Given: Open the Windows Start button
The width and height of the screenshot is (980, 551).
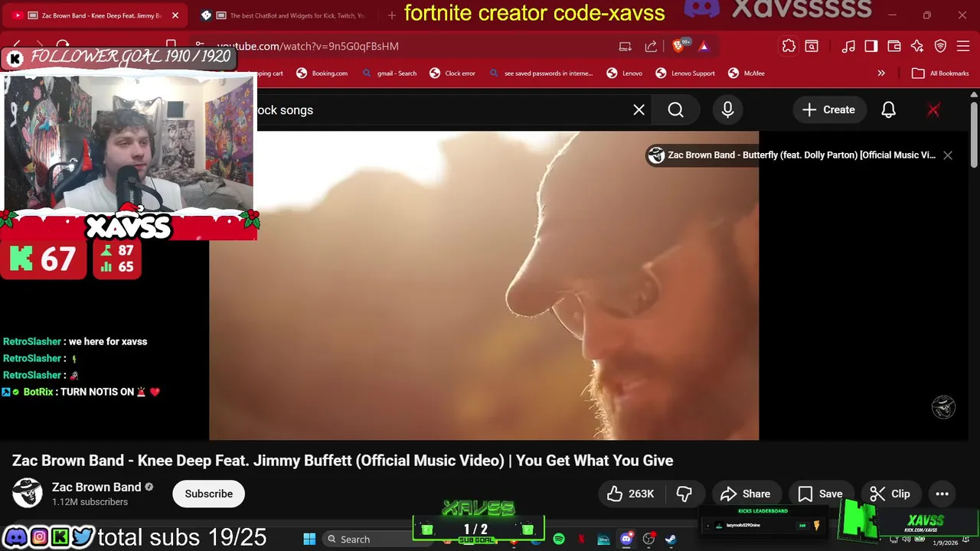Looking at the screenshot, I should click(x=309, y=539).
